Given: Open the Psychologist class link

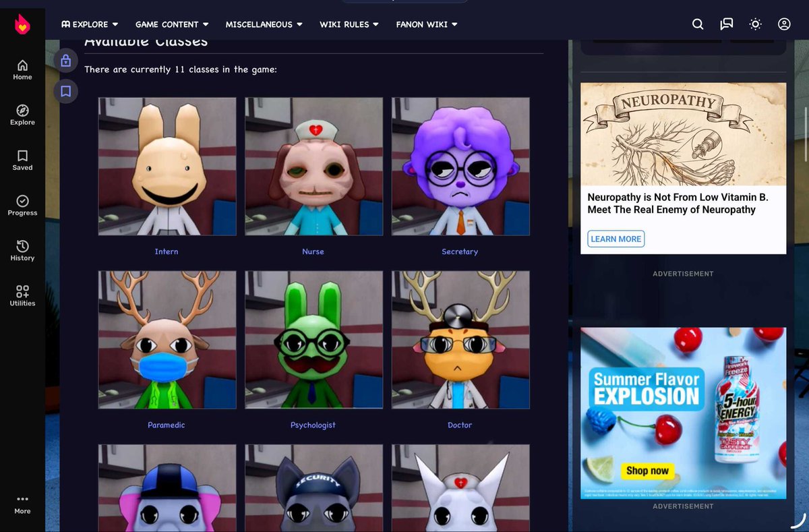Looking at the screenshot, I should click(313, 425).
